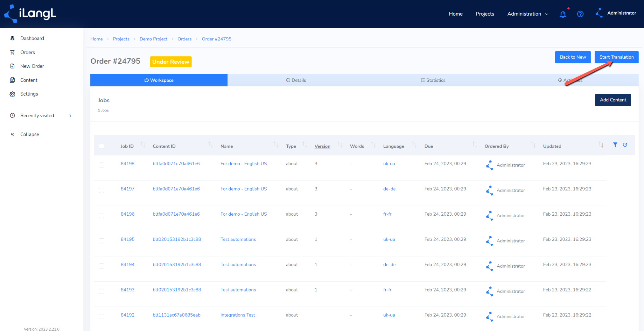This screenshot has width=644, height=331.
Task: Switch to the Statistics tab
Action: point(433,80)
